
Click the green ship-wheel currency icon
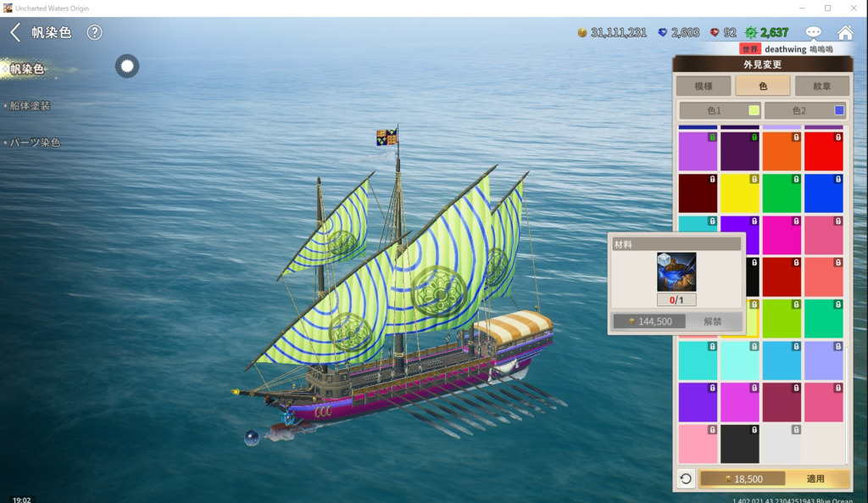(751, 33)
